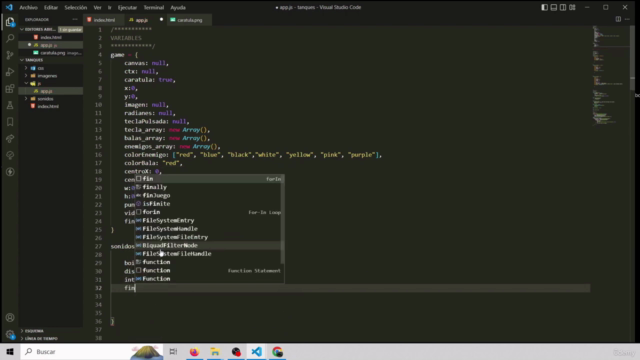Screen dimensions: 640x360
Task: Choose 'finally' suggestion
Action: (x=209, y=187)
